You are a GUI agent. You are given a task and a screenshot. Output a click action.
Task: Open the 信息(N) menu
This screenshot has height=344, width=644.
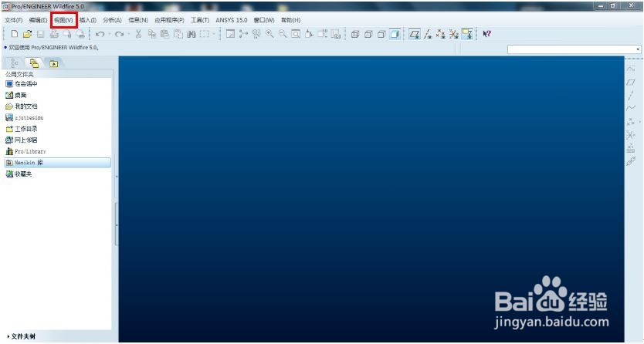pyautogui.click(x=138, y=20)
